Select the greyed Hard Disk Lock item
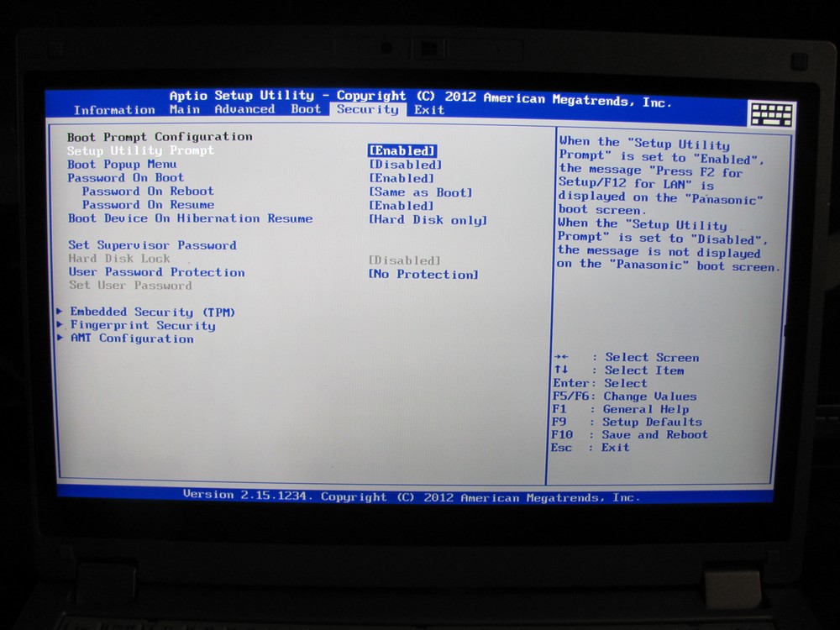The width and height of the screenshot is (840, 630). coord(119,258)
